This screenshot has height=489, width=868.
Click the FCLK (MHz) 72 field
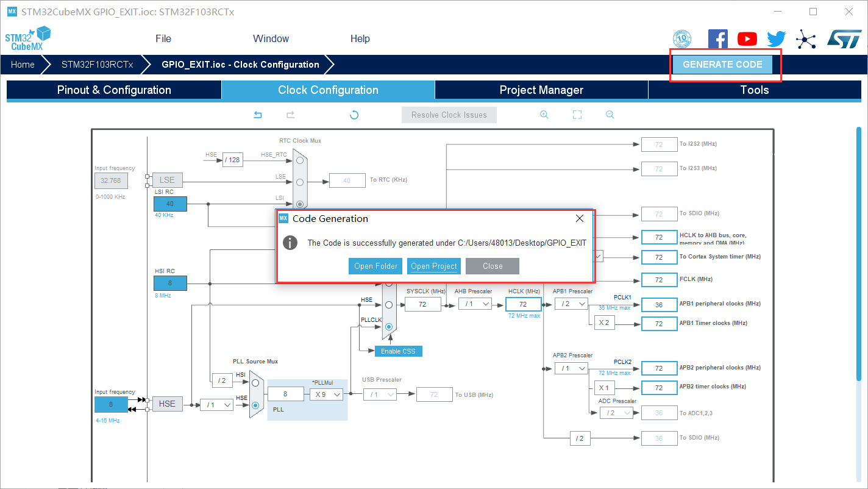659,279
